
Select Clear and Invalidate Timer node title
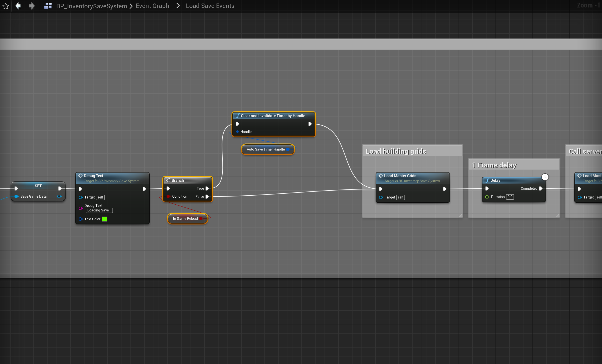tap(273, 116)
